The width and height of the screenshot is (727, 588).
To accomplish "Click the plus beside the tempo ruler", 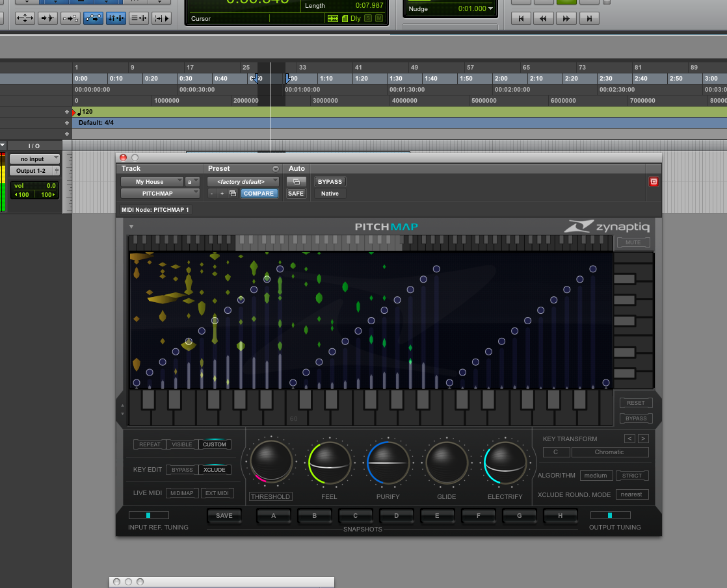I will [x=67, y=112].
